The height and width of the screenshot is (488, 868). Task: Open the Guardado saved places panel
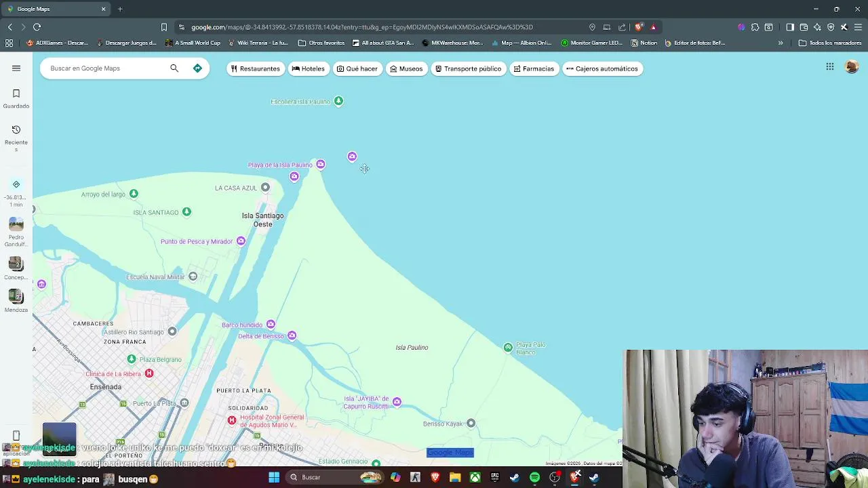16,98
